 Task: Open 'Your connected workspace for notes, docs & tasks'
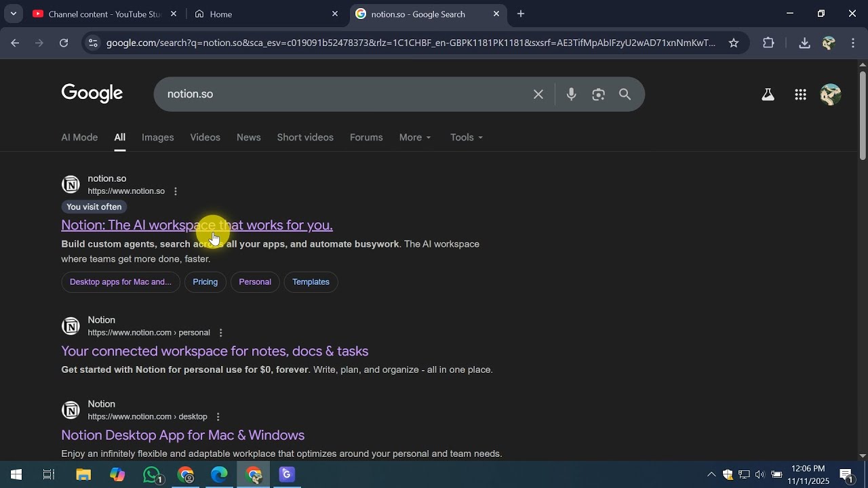[214, 351]
